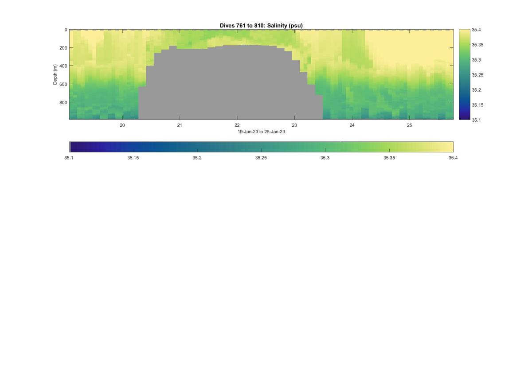Click depth tick label '600'
Screen dimensions: 532x392
coord(63,84)
